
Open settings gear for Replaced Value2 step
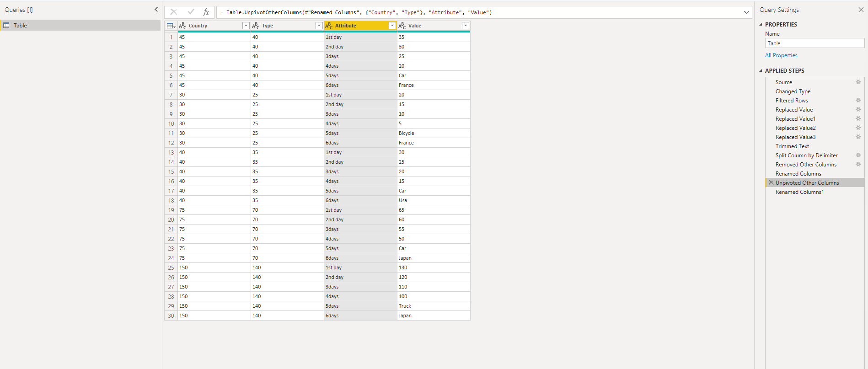point(858,128)
